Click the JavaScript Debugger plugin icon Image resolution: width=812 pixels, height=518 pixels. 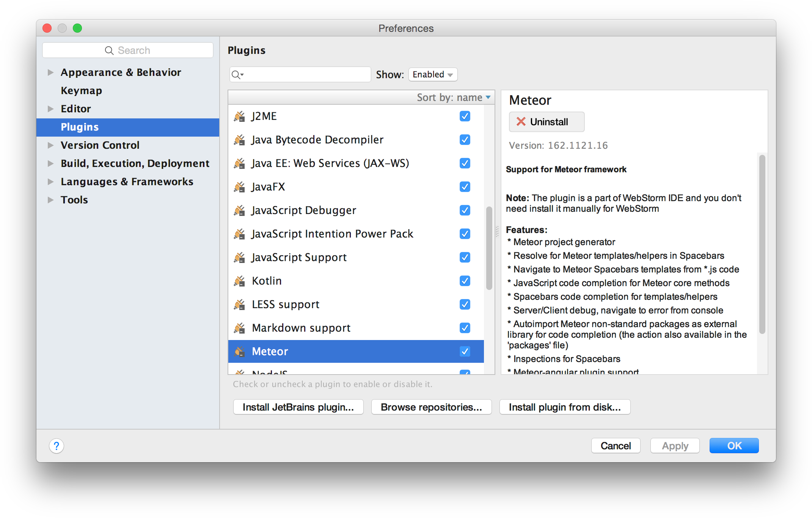pyautogui.click(x=239, y=210)
